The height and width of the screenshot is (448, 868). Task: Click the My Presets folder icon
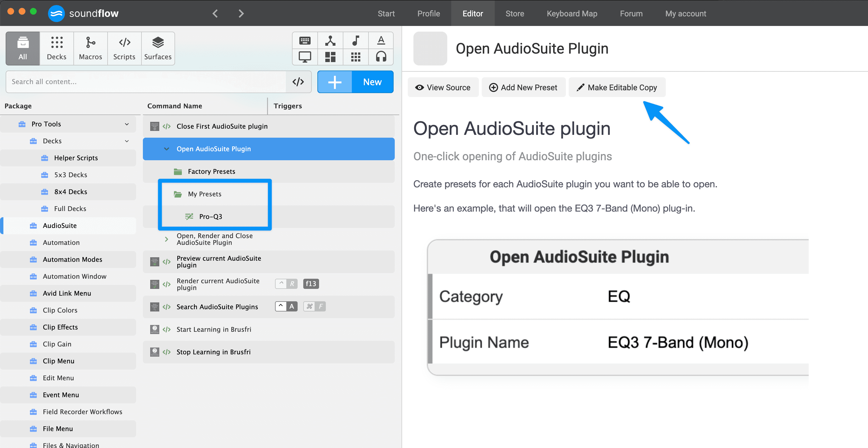click(178, 194)
